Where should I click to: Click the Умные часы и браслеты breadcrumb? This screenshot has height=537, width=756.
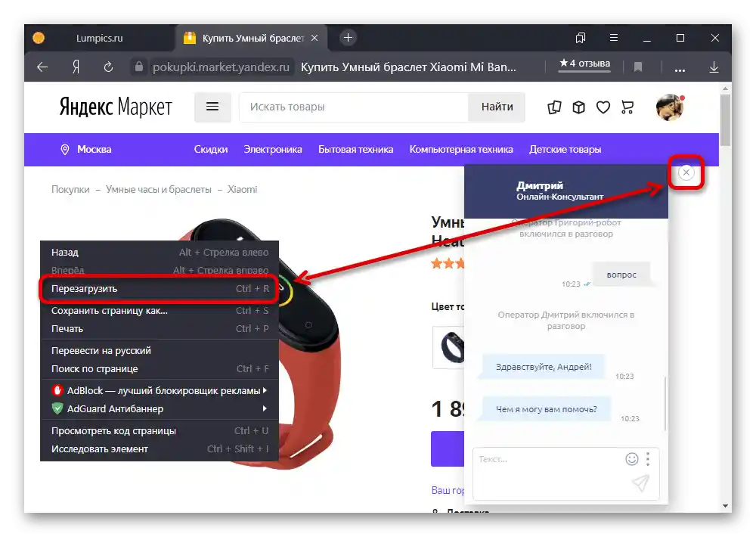(159, 190)
